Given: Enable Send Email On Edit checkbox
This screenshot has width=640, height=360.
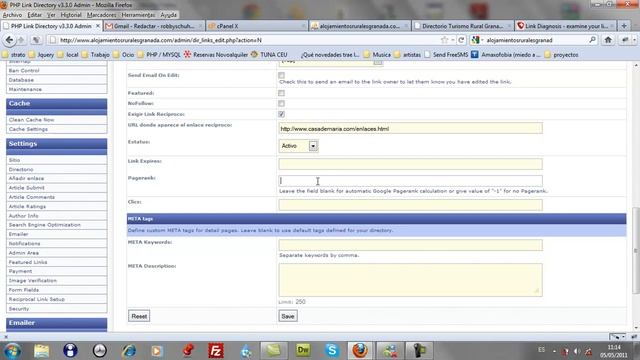Looking at the screenshot, I should tap(281, 75).
